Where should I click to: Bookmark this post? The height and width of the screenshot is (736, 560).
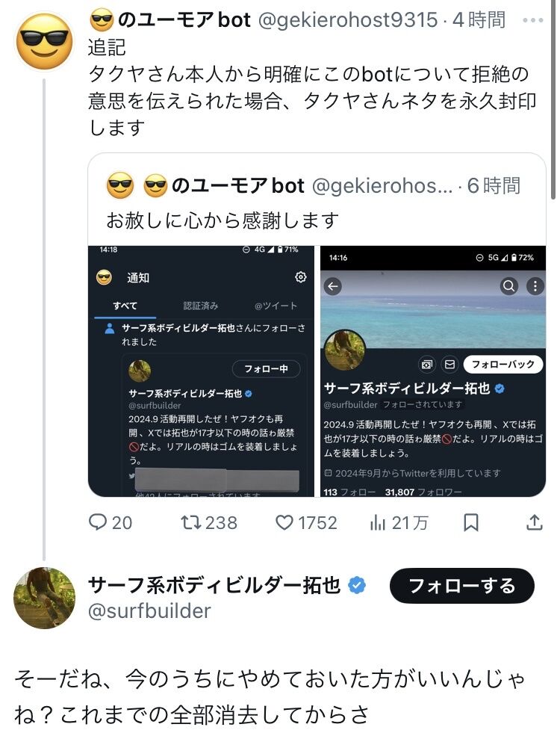(471, 522)
